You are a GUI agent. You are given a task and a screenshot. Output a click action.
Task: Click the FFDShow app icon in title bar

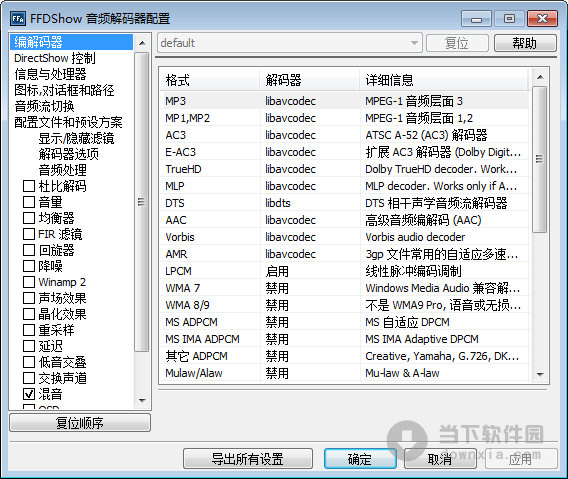click(x=18, y=18)
